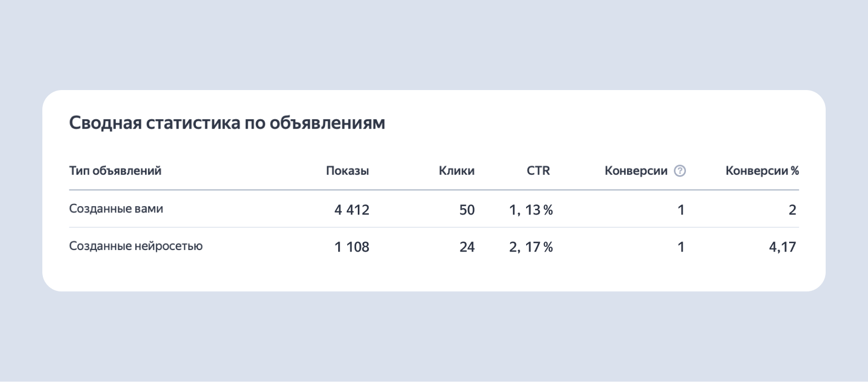Select the Клики column header
Image resolution: width=868 pixels, height=382 pixels.
(x=456, y=171)
